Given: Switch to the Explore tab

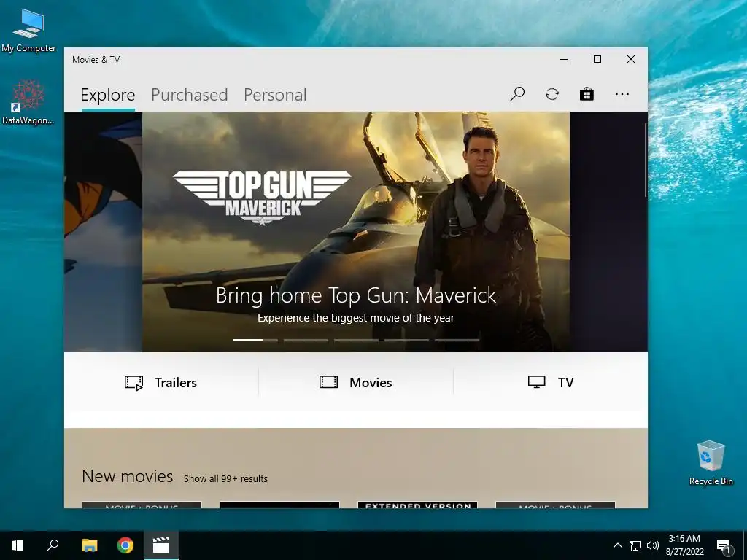Looking at the screenshot, I should tap(108, 95).
